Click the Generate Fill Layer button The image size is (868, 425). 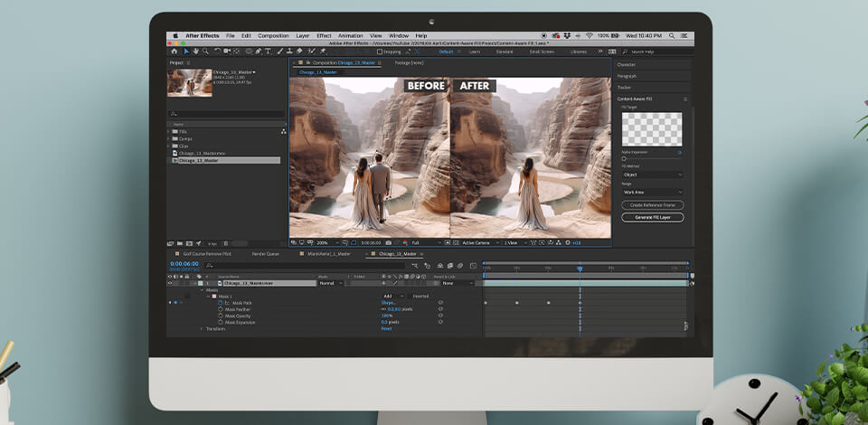click(x=652, y=217)
